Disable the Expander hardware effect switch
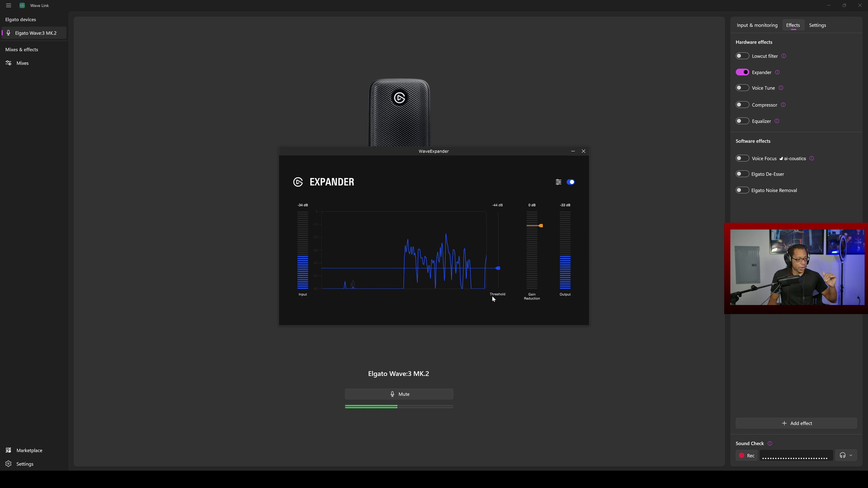The width and height of the screenshot is (868, 488). 742,72
